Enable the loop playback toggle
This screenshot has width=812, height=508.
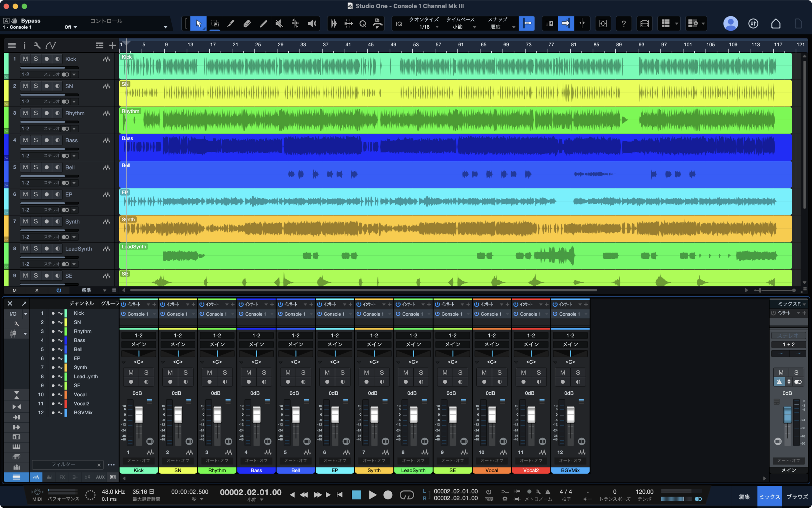(407, 495)
